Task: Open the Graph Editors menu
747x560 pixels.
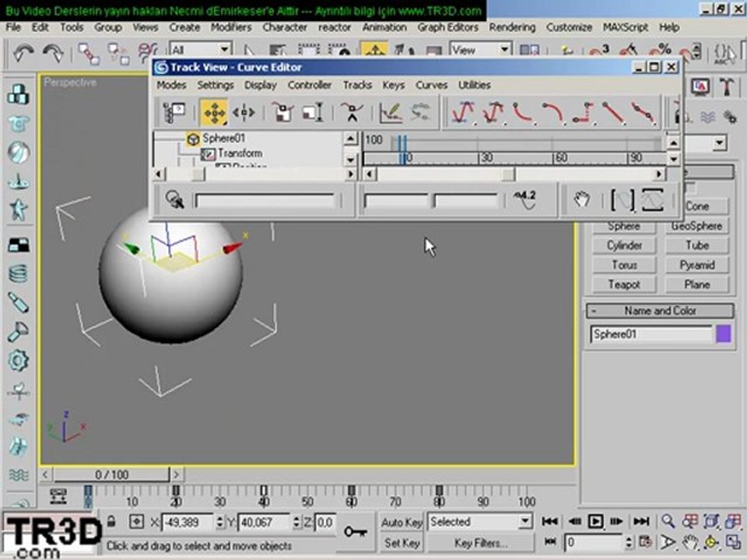Action: point(447,28)
